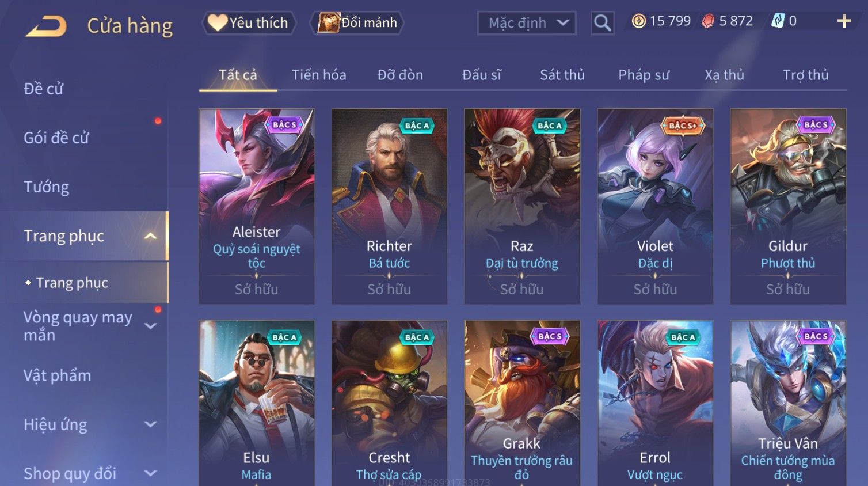This screenshot has height=486, width=868.
Task: Select the Violet Đặc dị skin card
Action: 655,206
